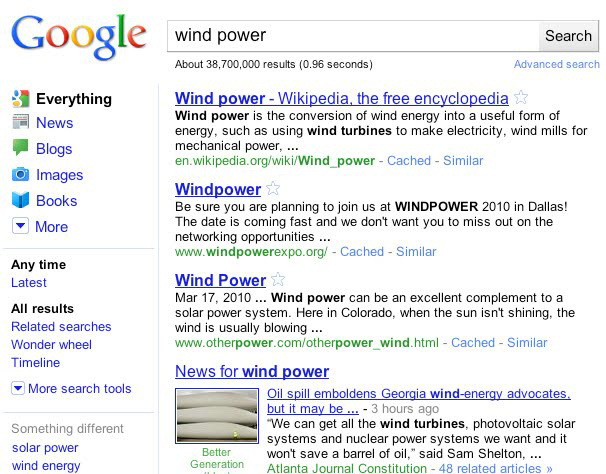Open the Windpower result title
606x474 pixels.
[218, 189]
